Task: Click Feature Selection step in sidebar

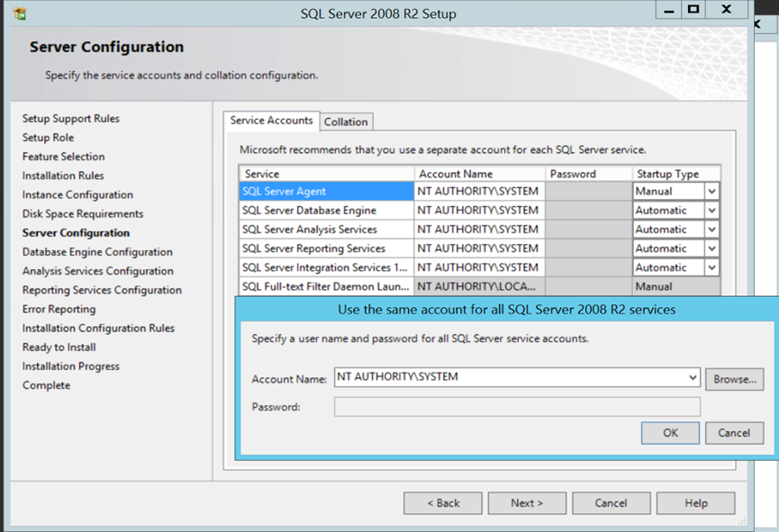Action: tap(64, 157)
